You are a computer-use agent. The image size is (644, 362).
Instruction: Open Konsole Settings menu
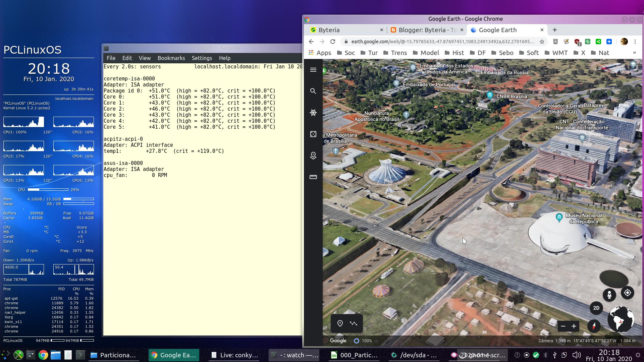point(202,58)
